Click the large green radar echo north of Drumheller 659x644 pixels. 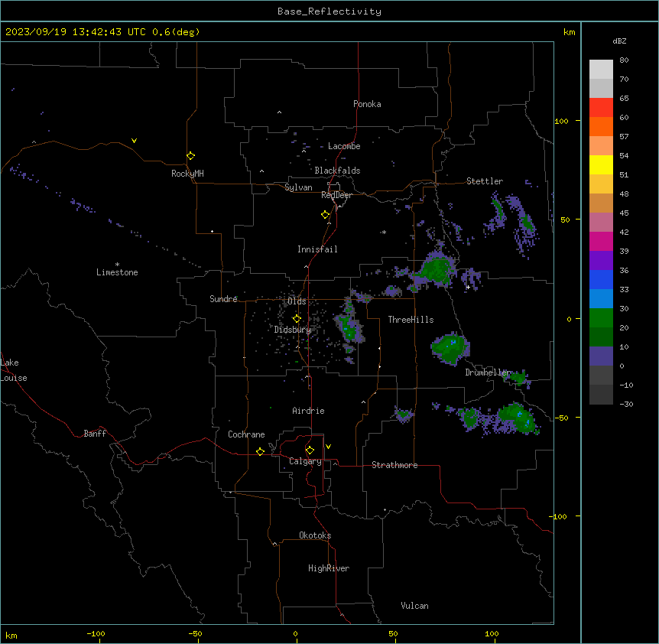click(450, 348)
